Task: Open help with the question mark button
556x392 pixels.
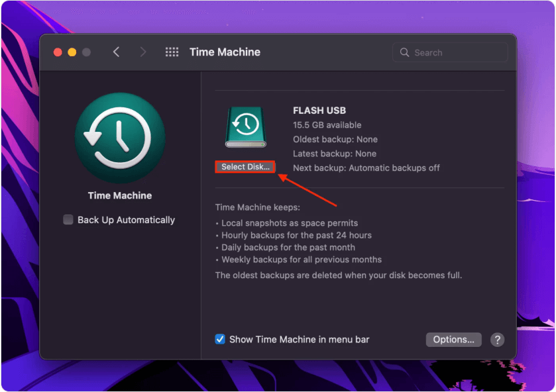Action: 497,340
